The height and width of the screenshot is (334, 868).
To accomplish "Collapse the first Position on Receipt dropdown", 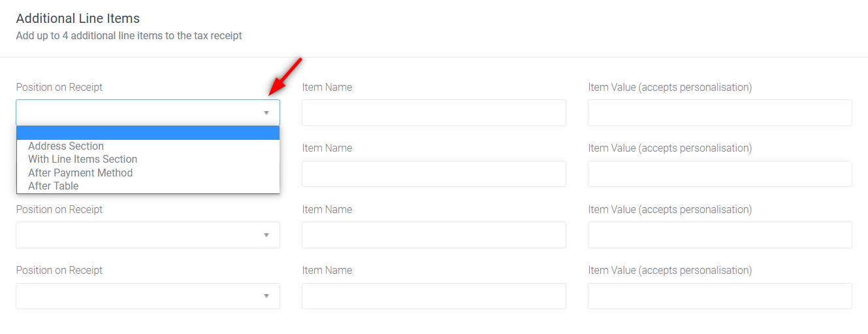I will (x=148, y=112).
